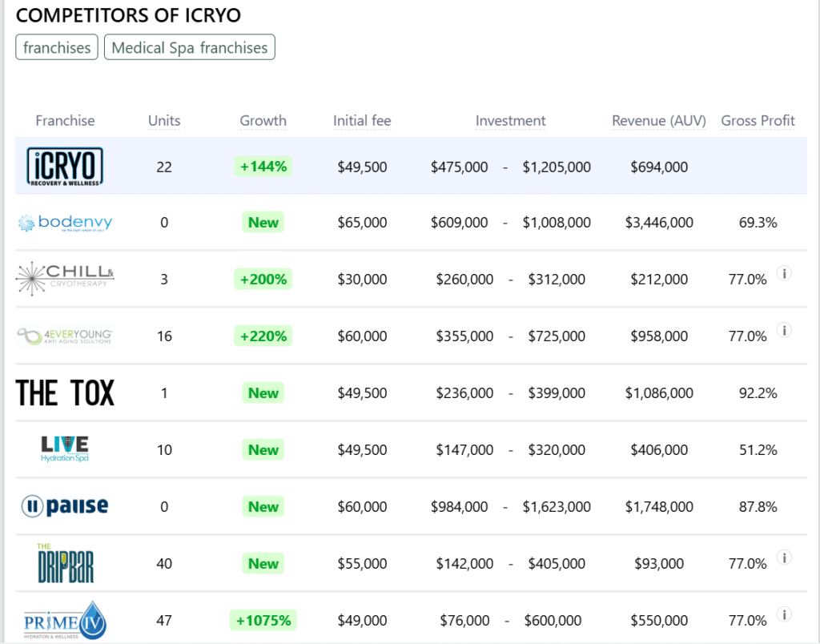This screenshot has height=644, width=820.
Task: Sort by Franchise column header
Action: click(x=65, y=121)
